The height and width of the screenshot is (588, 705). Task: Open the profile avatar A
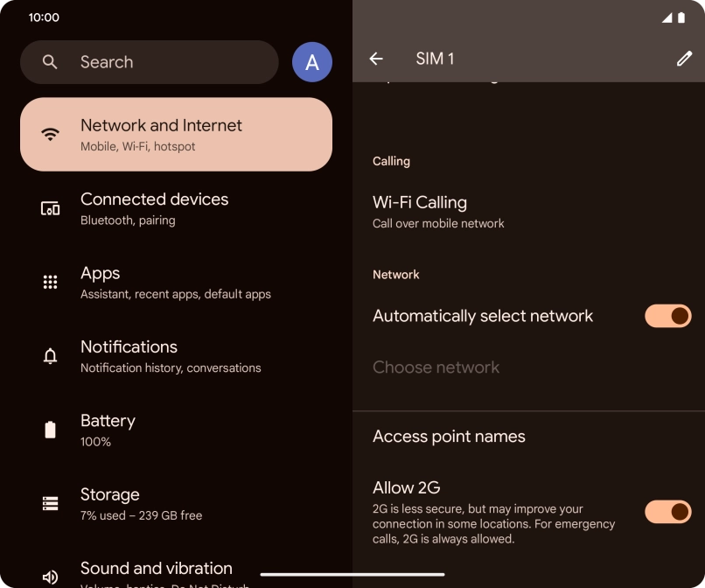(x=312, y=62)
